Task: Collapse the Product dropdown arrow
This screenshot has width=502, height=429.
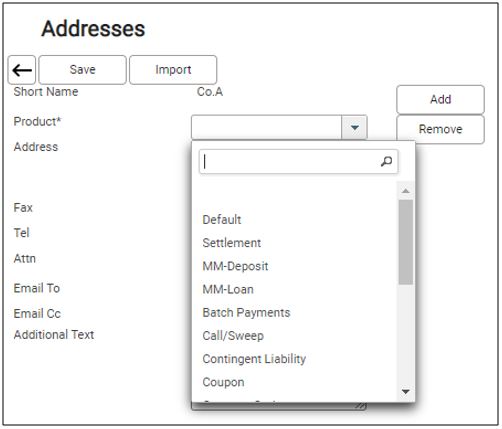Action: (354, 127)
